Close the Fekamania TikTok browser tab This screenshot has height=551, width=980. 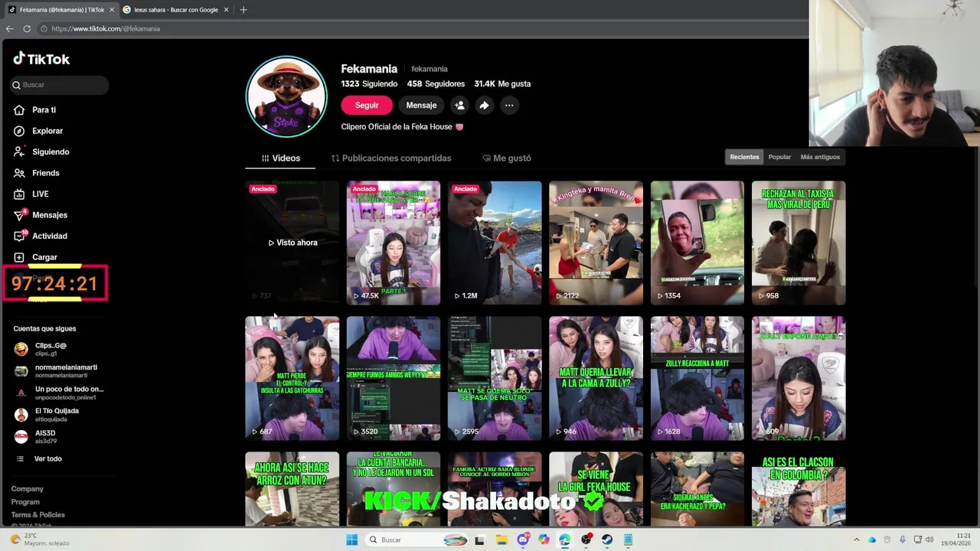coord(112,10)
